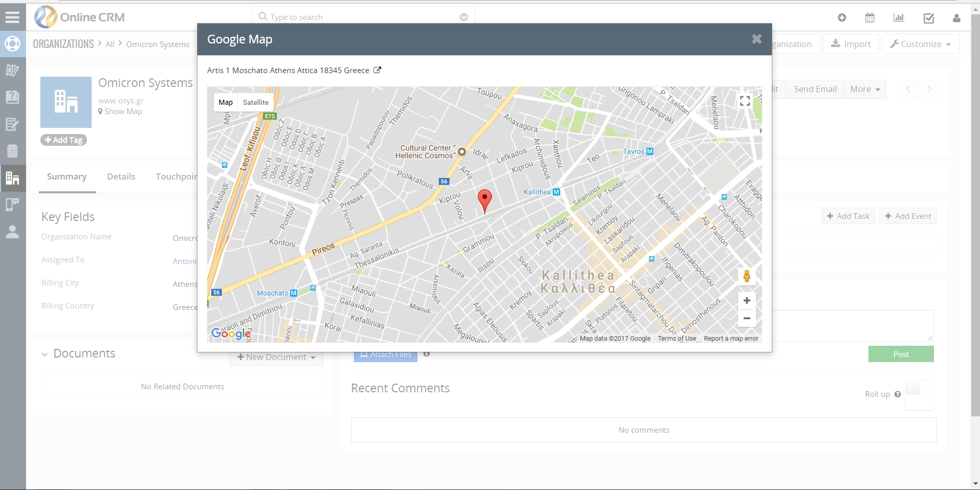Click the red location pin marker

click(484, 201)
